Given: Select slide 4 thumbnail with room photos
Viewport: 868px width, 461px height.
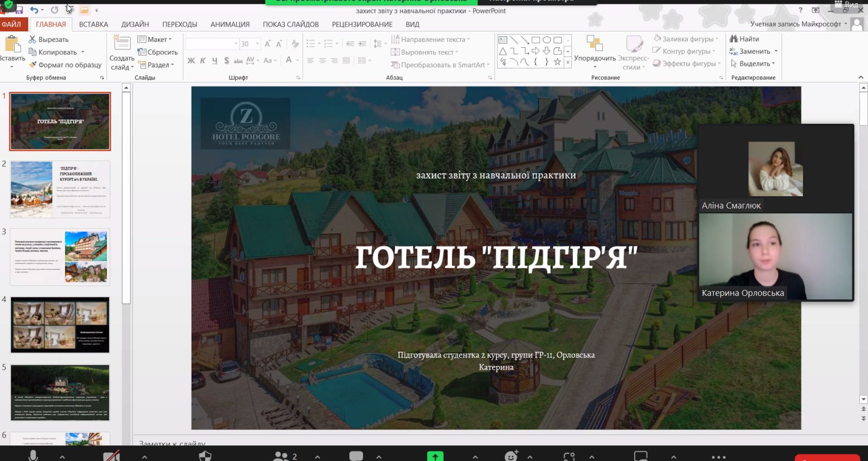Looking at the screenshot, I should (60, 325).
